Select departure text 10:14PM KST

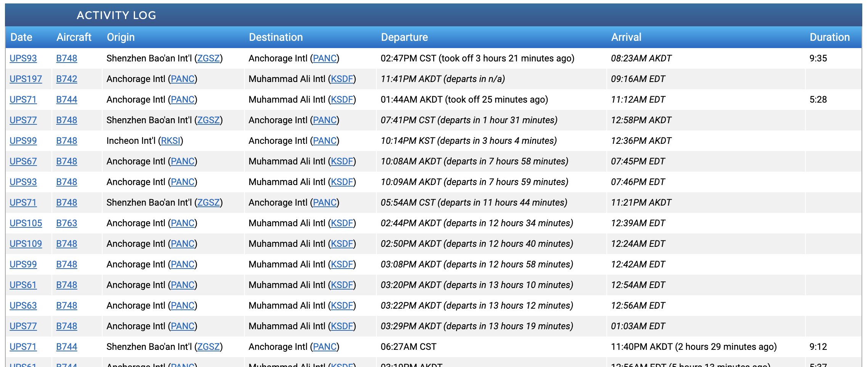408,141
